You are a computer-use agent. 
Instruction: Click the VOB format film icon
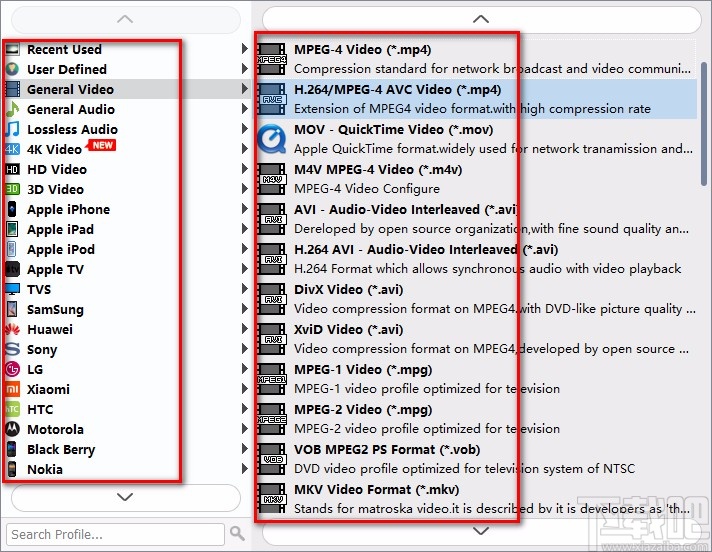coord(272,459)
